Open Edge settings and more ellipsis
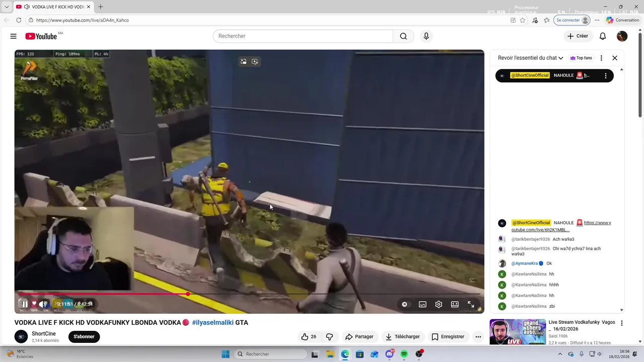 pyautogui.click(x=597, y=20)
